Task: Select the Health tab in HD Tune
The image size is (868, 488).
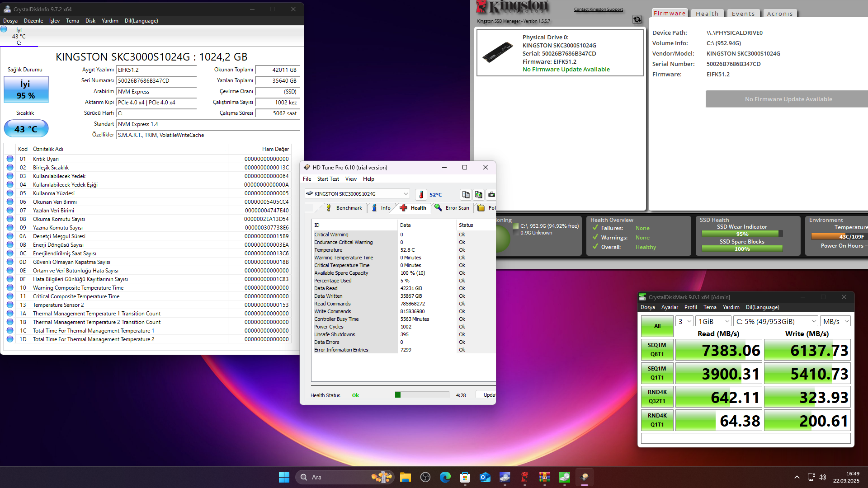Action: [413, 208]
